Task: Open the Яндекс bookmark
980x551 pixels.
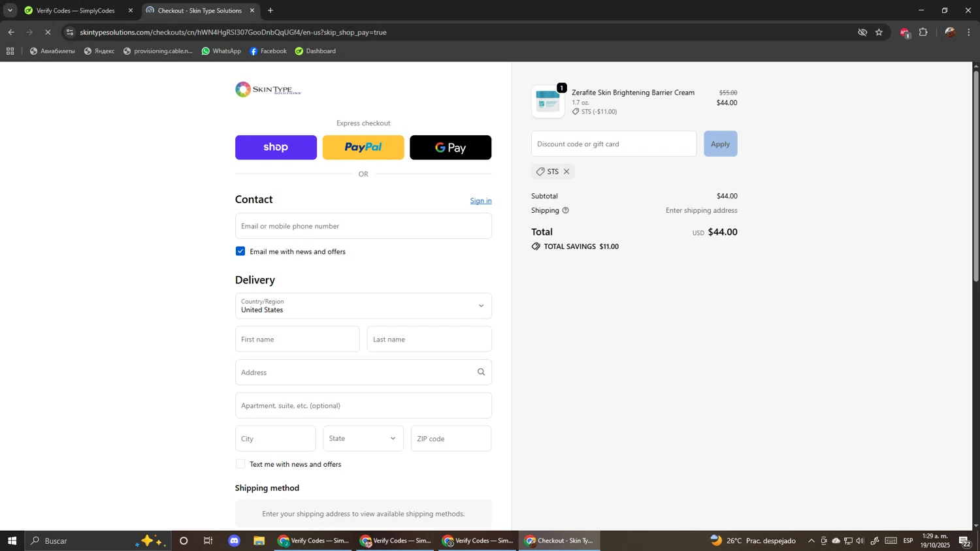Action: coord(99,51)
